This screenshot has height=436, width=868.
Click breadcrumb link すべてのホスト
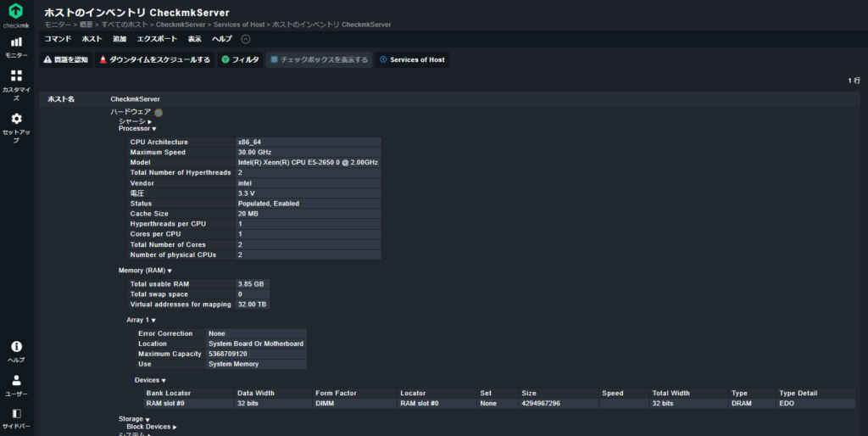(125, 25)
